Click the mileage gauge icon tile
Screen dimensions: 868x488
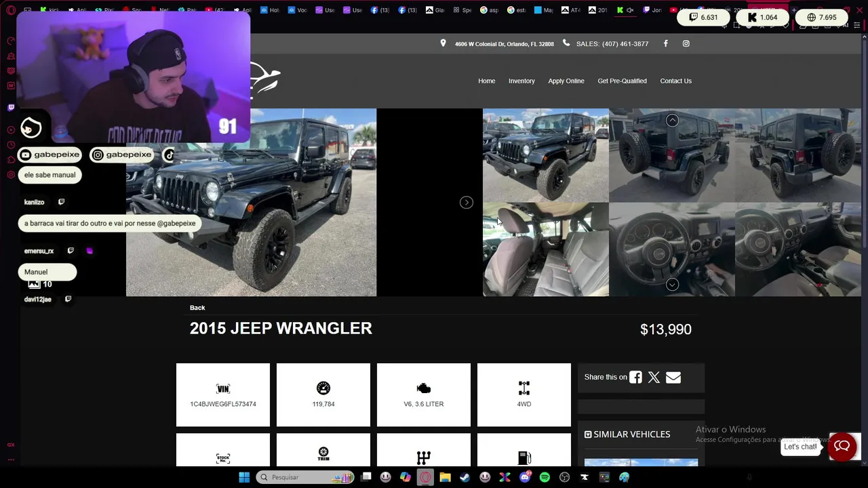point(323,388)
